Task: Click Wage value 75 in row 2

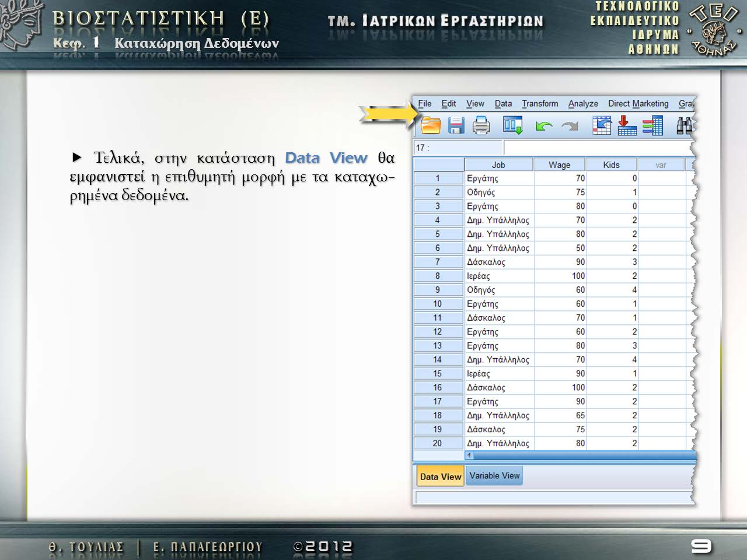Action: click(x=560, y=192)
